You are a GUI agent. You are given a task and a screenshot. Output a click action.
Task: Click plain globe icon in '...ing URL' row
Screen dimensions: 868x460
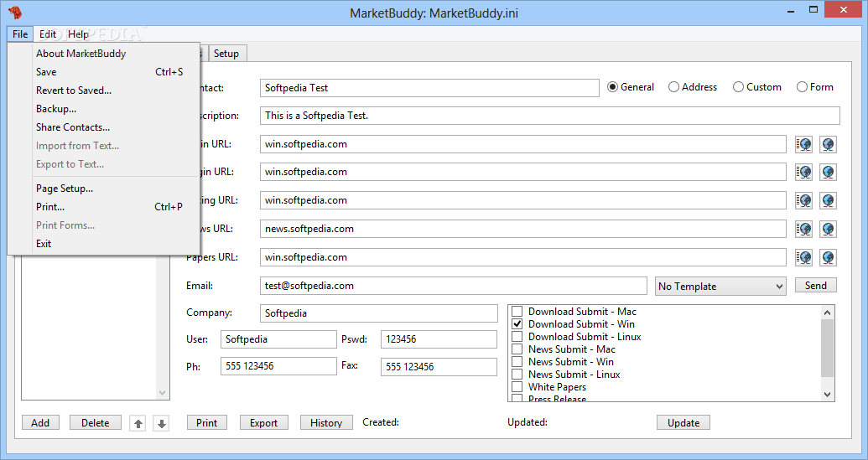(x=828, y=200)
